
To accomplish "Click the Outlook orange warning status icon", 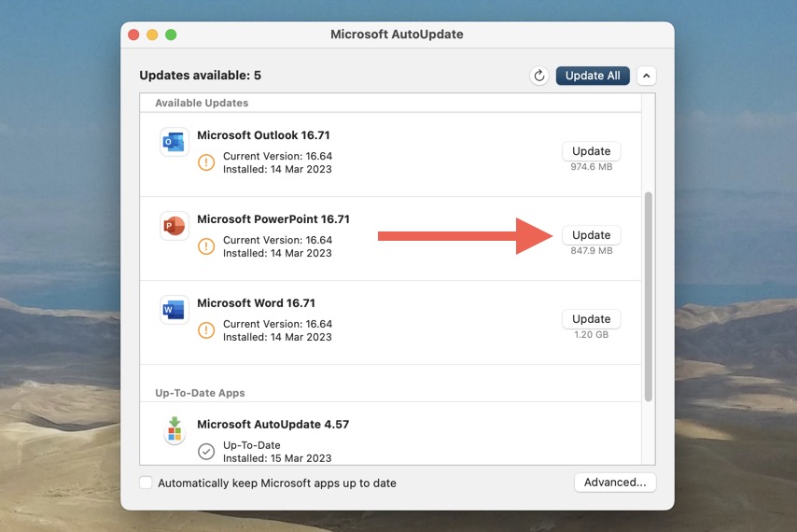I will pos(206,162).
